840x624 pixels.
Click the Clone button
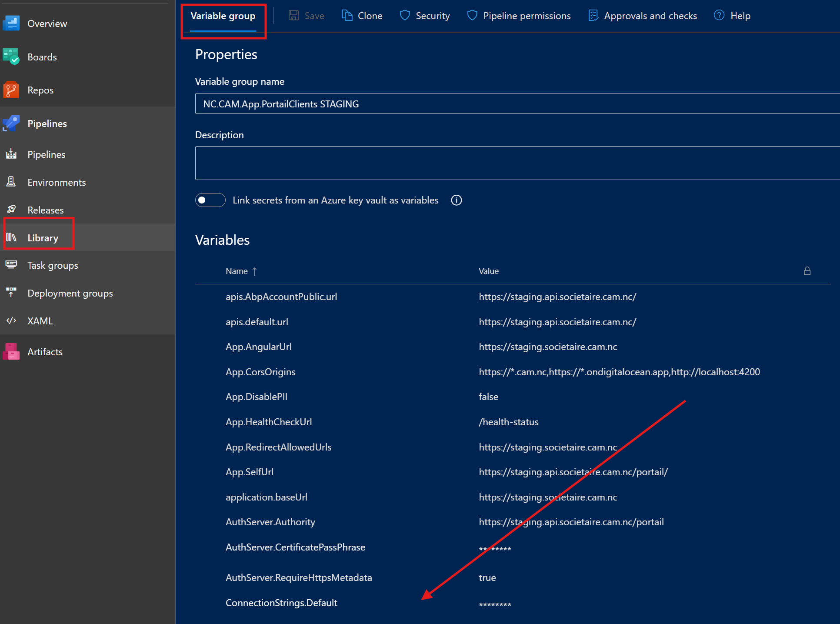pyautogui.click(x=362, y=16)
